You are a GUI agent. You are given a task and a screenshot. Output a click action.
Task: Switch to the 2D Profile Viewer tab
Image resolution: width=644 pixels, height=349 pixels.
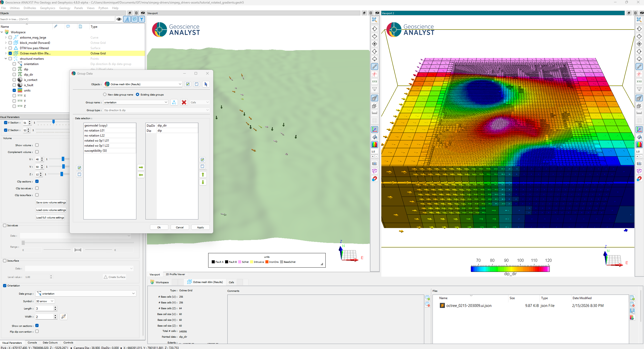point(175,274)
